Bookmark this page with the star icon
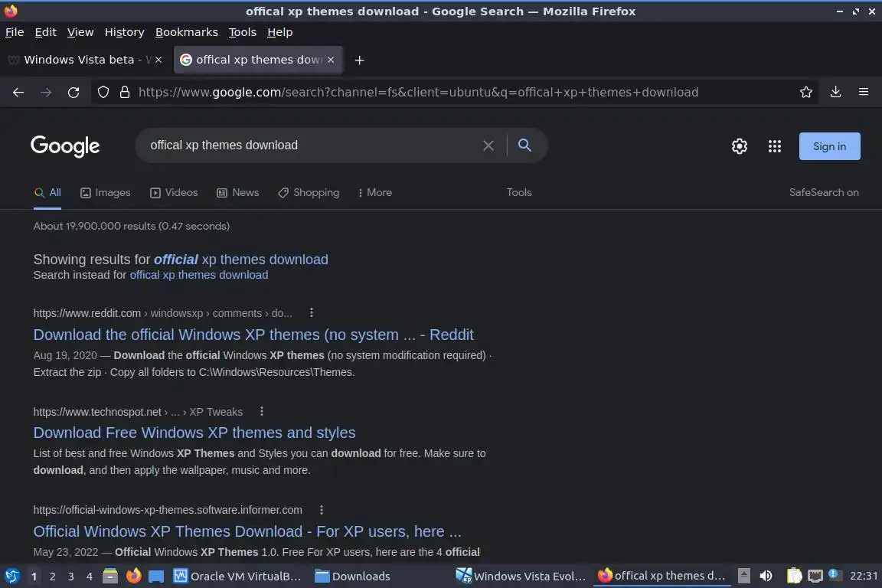This screenshot has width=882, height=588. 806,93
